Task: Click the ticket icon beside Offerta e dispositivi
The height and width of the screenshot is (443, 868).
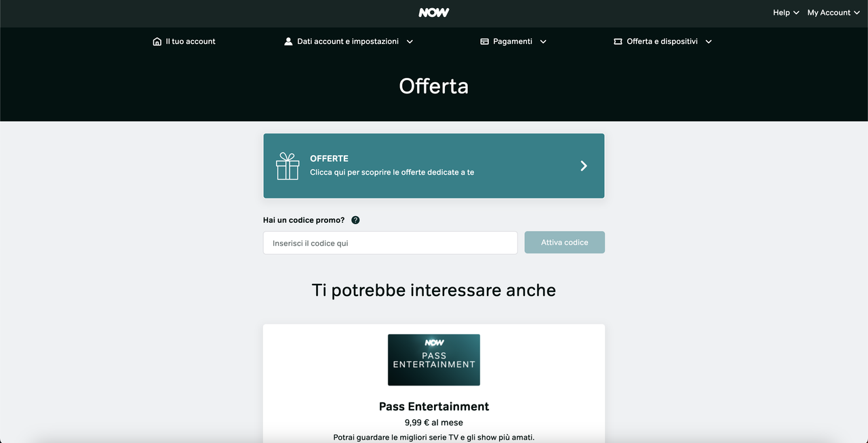Action: pyautogui.click(x=618, y=41)
